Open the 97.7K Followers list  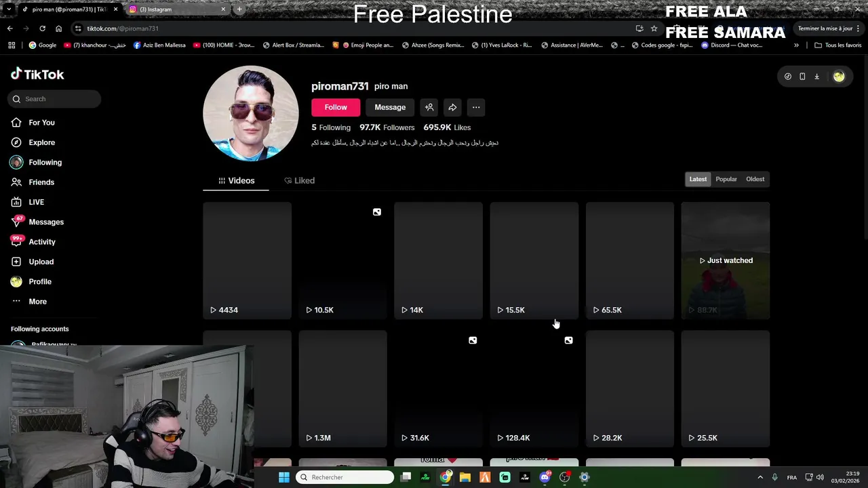click(387, 127)
